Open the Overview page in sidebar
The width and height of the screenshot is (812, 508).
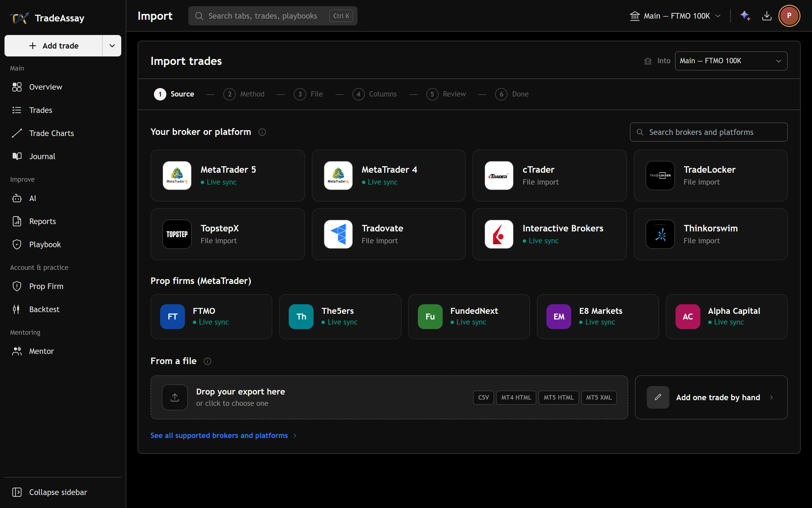coord(63,87)
